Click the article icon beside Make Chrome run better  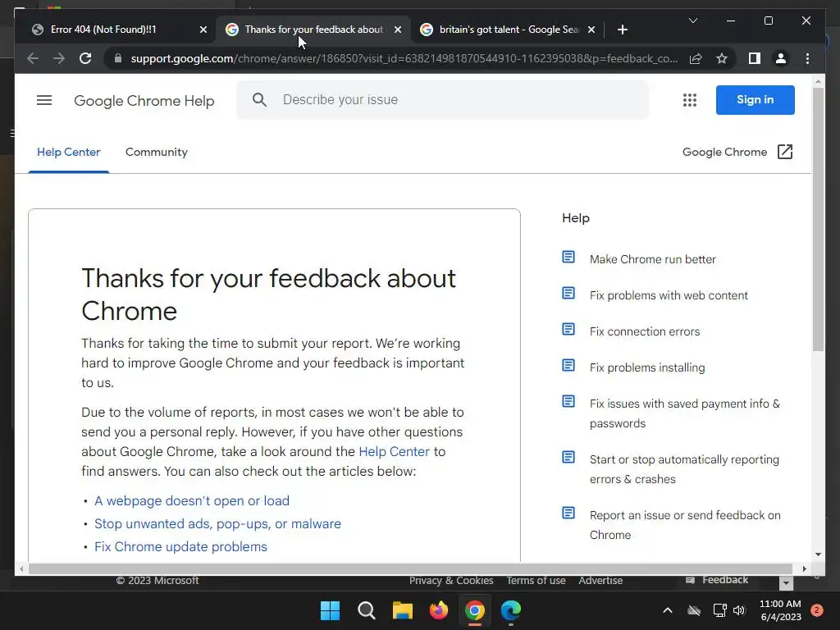point(568,257)
